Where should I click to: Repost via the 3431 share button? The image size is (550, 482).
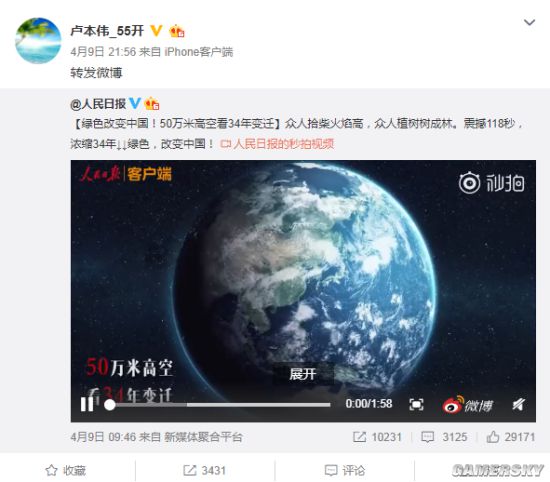tap(204, 470)
